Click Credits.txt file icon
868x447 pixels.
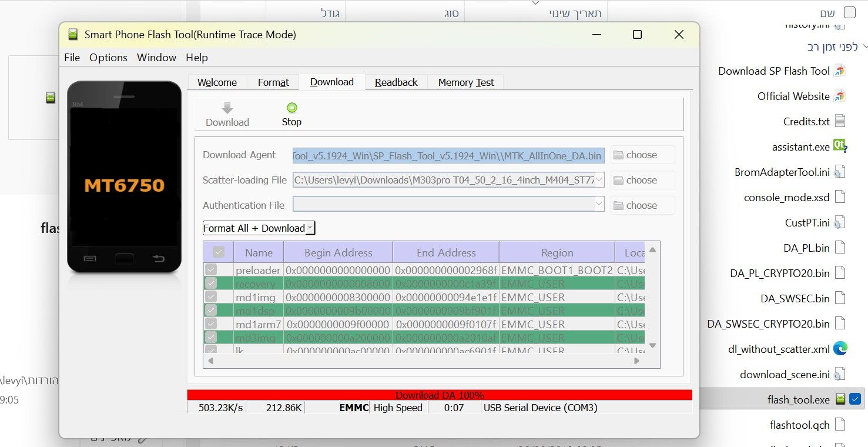(x=840, y=121)
